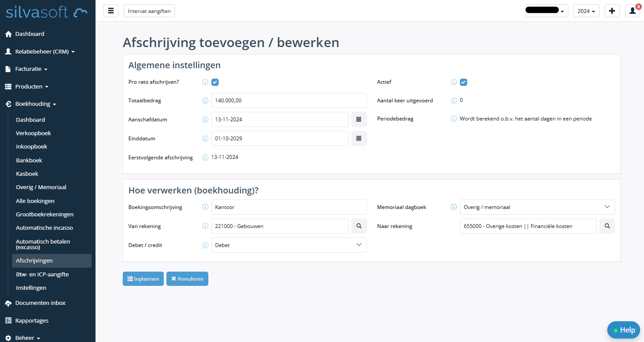Open the 2024 year selector

coord(586,11)
